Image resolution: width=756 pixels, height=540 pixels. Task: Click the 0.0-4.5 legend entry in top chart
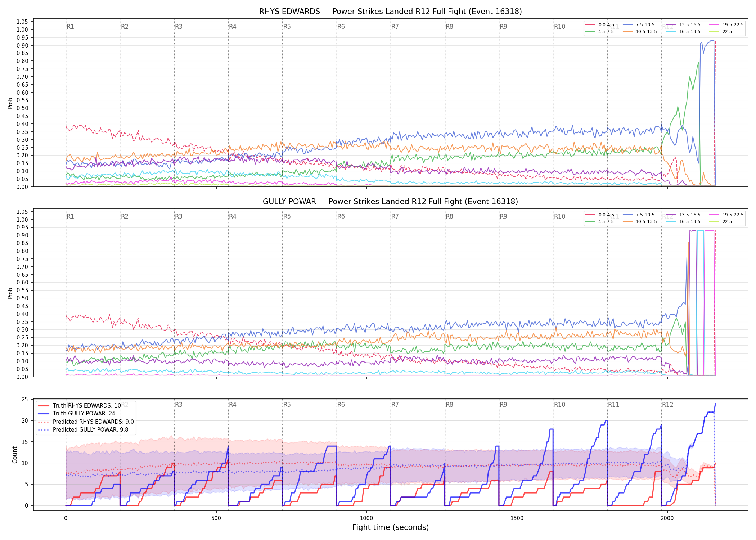coord(600,25)
